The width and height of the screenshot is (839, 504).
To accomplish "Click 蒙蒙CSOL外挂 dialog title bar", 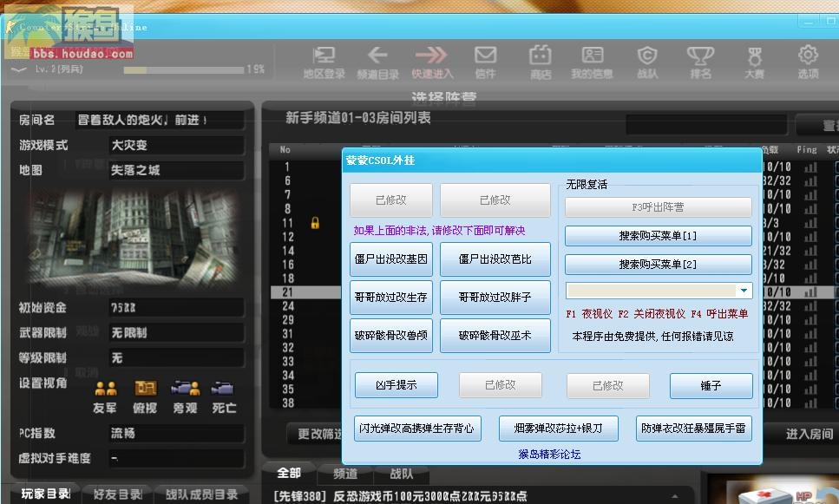I will tap(552, 160).
